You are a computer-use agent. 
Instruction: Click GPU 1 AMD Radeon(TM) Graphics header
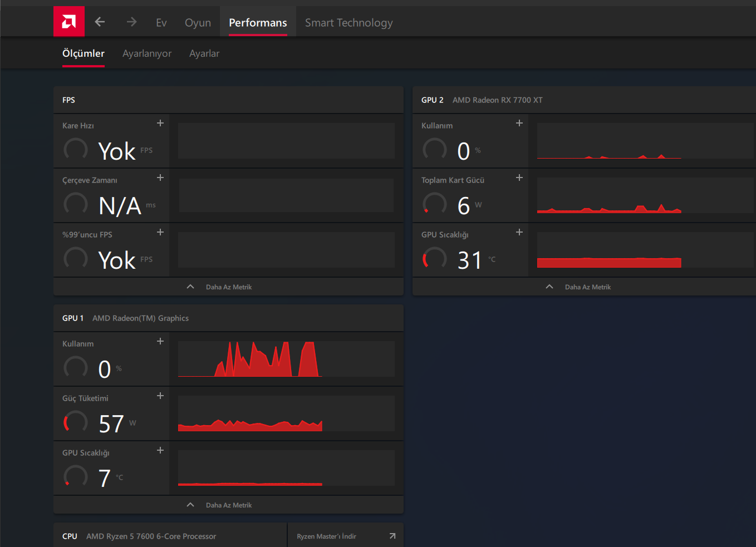[228, 318]
